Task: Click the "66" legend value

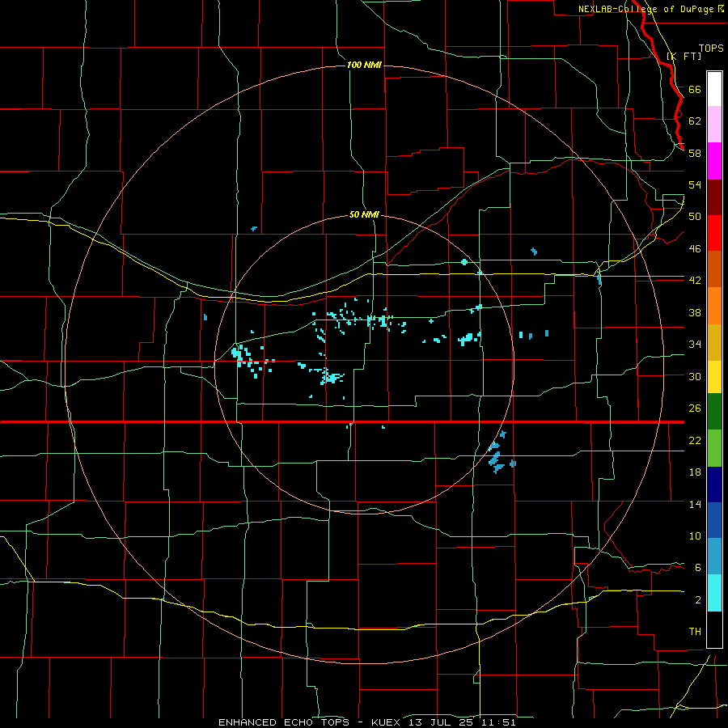Action: click(695, 89)
